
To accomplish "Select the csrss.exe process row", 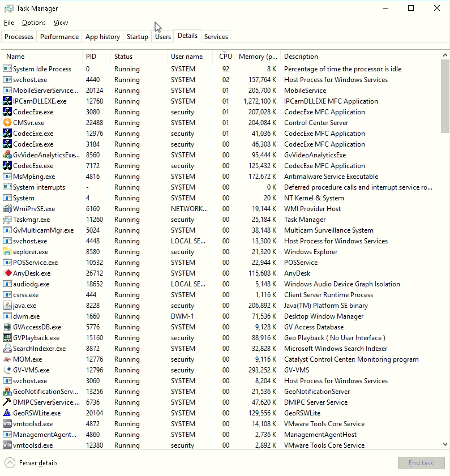I will click(x=221, y=295).
